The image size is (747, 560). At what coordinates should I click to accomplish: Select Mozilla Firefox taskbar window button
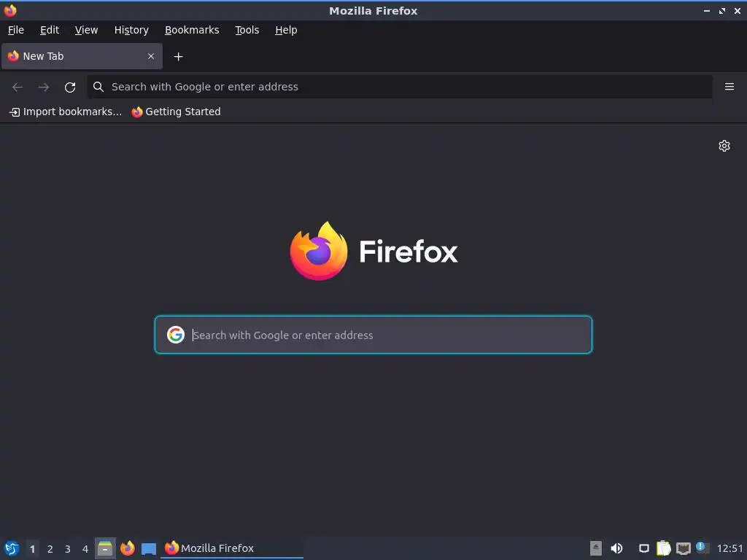coord(231,548)
